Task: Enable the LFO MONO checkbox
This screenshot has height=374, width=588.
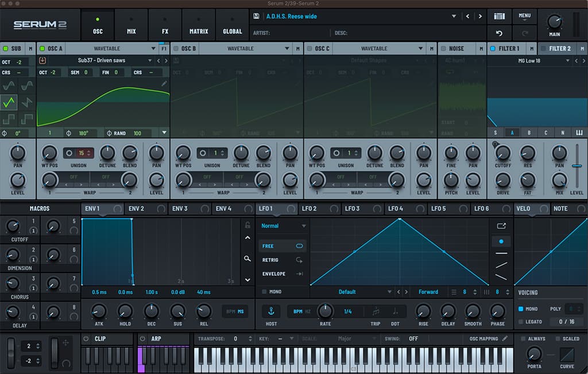Action: [264, 291]
